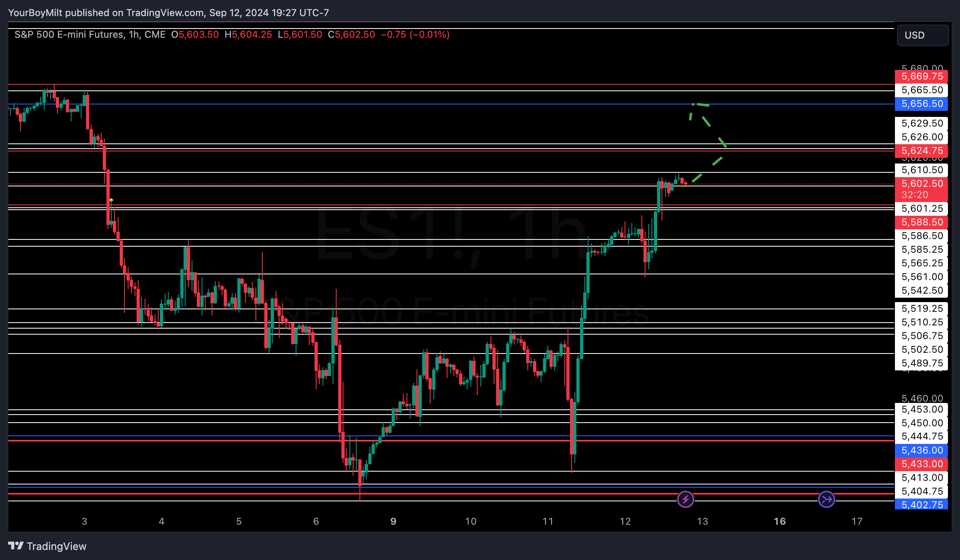Click the blue 5,402.75 price label
Screen dimensions: 960x560
921,505
